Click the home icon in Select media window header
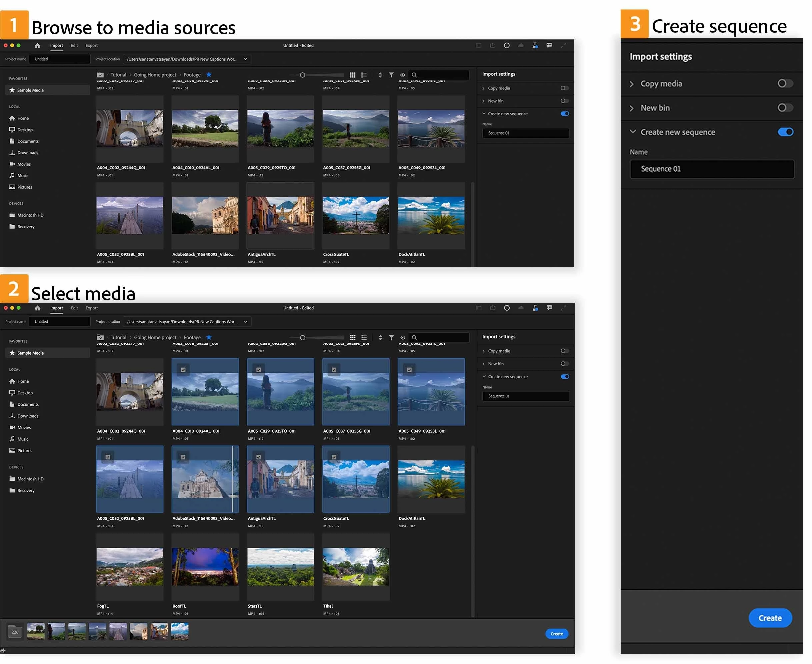This screenshot has width=812, height=664. [x=37, y=308]
